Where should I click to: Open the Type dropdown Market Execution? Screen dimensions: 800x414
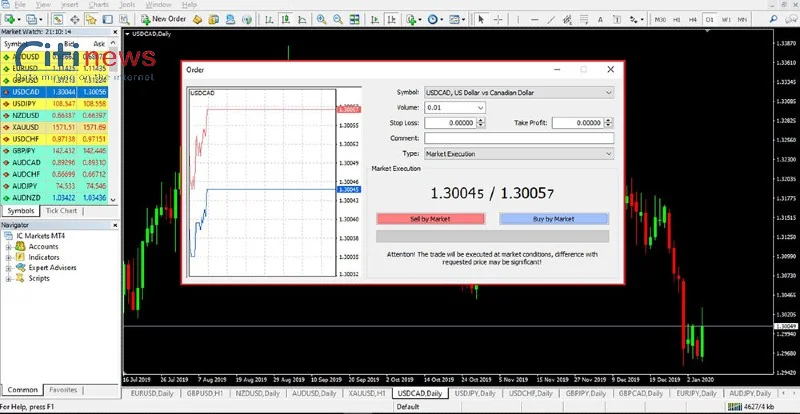click(x=519, y=154)
